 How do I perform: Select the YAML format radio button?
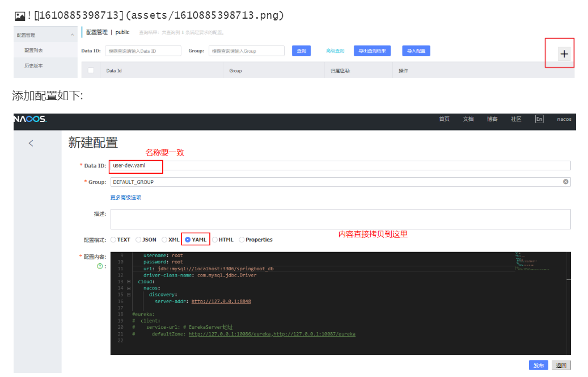coord(188,240)
